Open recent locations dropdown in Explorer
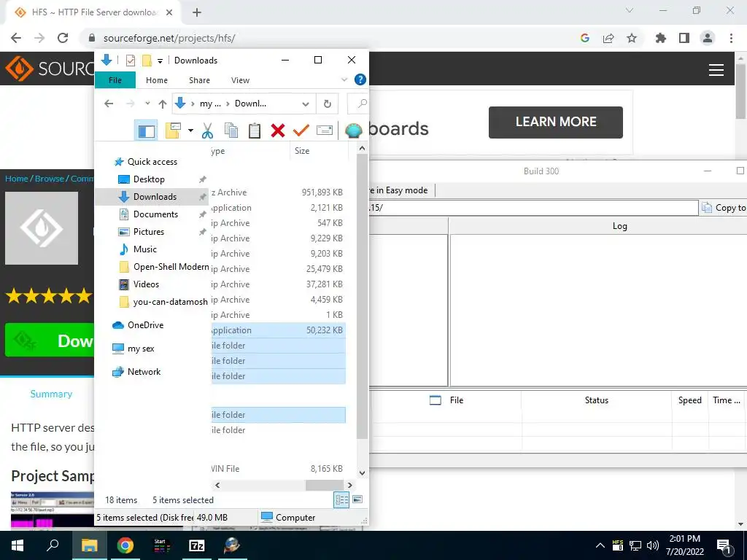The height and width of the screenshot is (560, 747). tap(147, 104)
